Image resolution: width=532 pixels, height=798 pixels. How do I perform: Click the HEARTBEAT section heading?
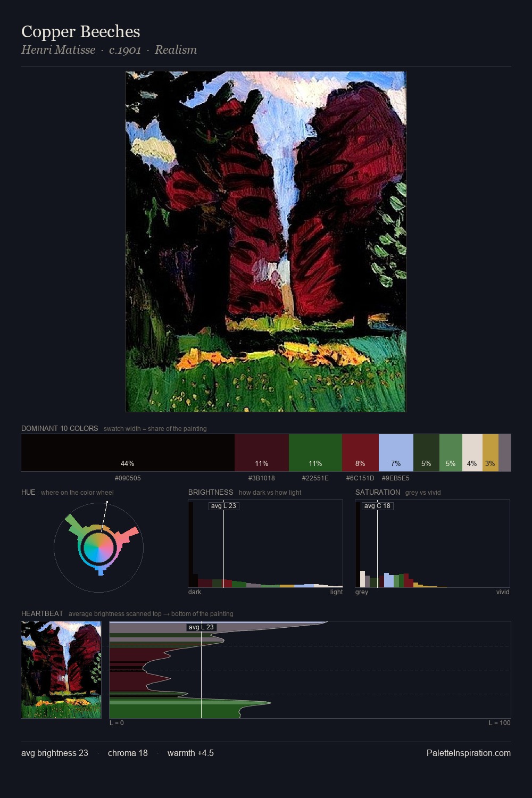(42, 613)
